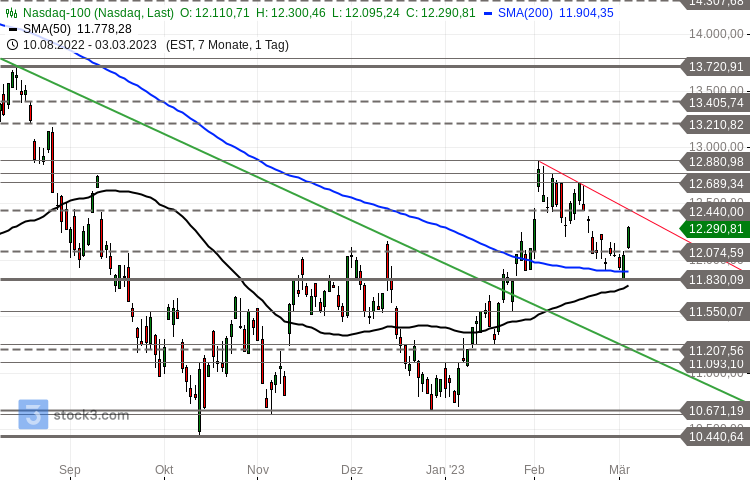The width and height of the screenshot is (750, 480).
Task: Click the black SMA(50) legend line icon
Action: 11,29
